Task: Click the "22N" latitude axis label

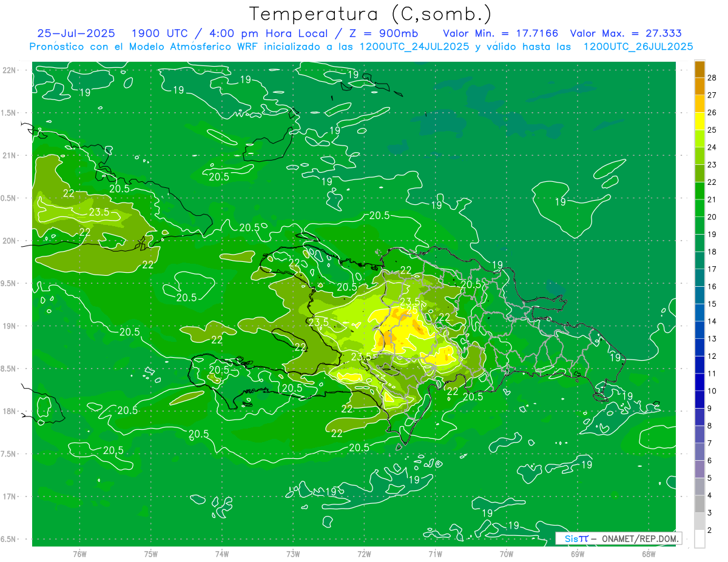Action: tap(9, 70)
